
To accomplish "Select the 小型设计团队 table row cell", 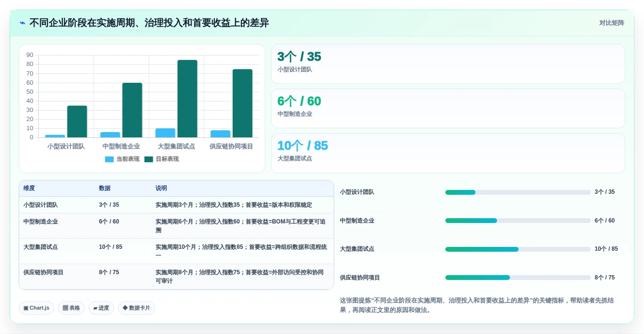I will (41, 205).
